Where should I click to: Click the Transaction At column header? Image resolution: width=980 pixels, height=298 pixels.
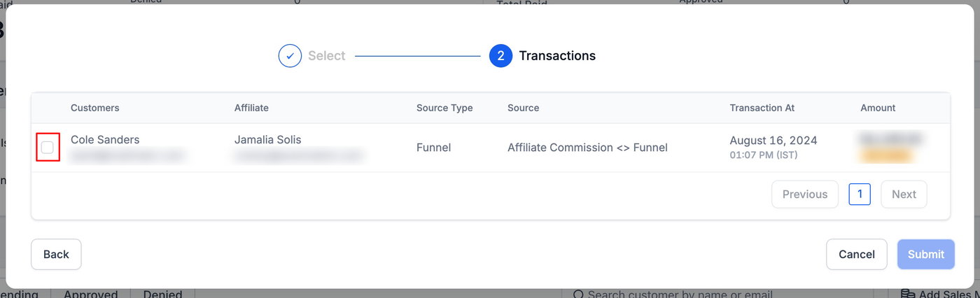(x=762, y=108)
